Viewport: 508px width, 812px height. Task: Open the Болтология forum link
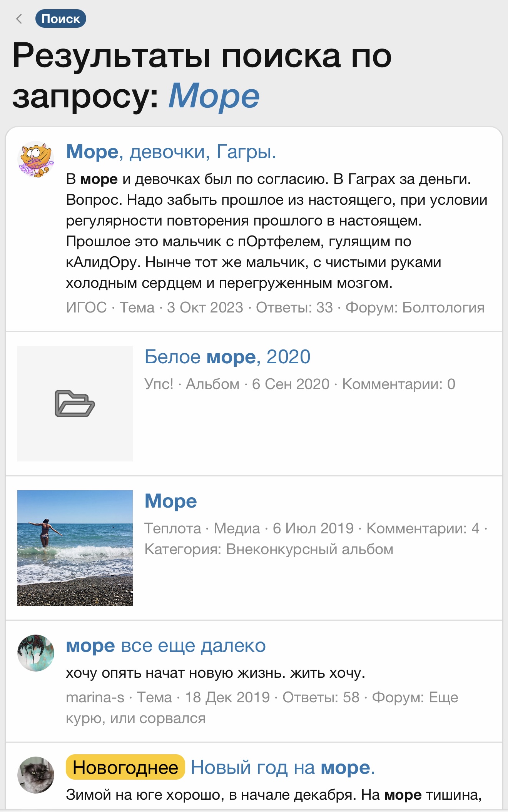pos(443,307)
